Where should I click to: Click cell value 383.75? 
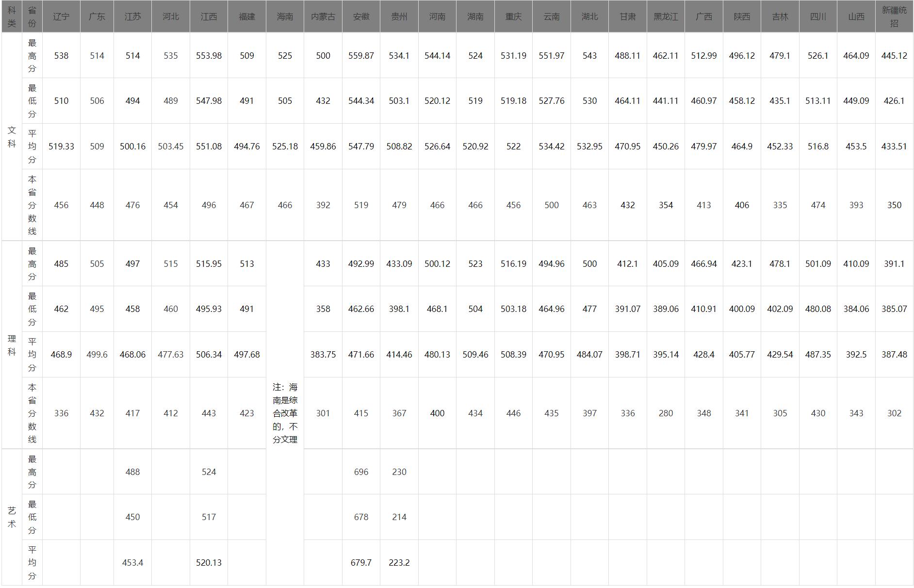[323, 355]
